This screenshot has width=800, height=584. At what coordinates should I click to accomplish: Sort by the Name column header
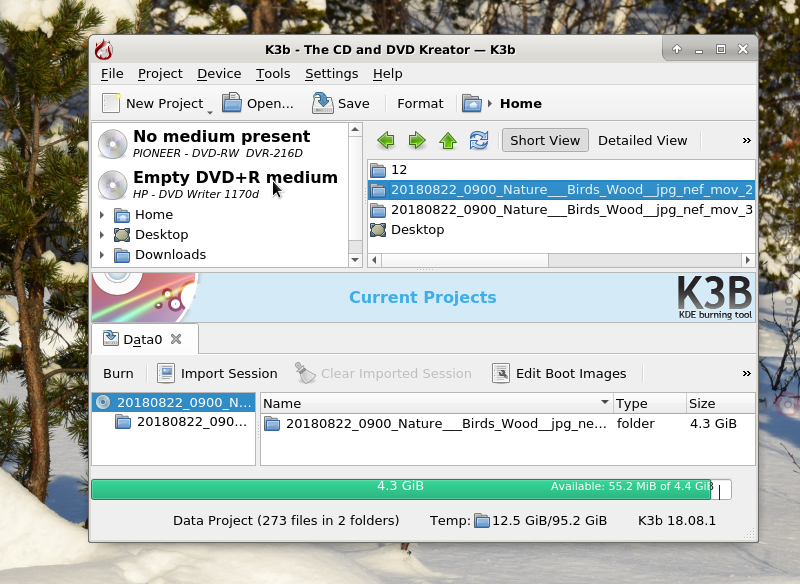coord(437,403)
